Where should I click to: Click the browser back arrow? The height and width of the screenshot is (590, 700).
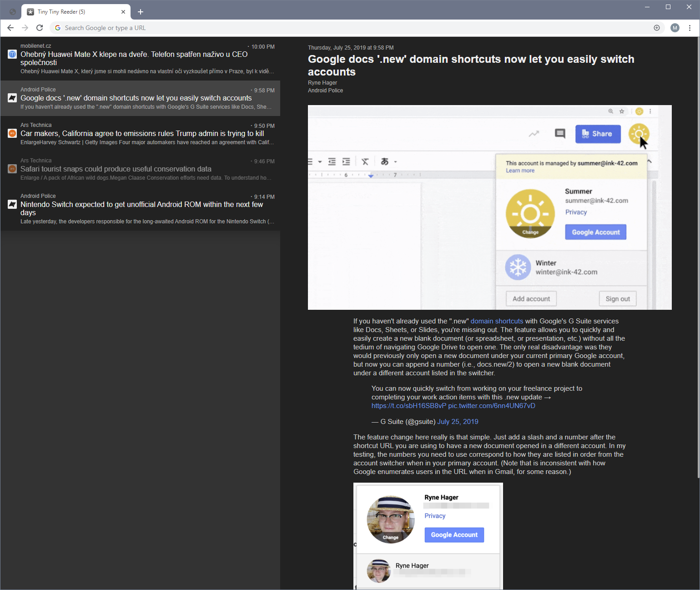click(10, 28)
